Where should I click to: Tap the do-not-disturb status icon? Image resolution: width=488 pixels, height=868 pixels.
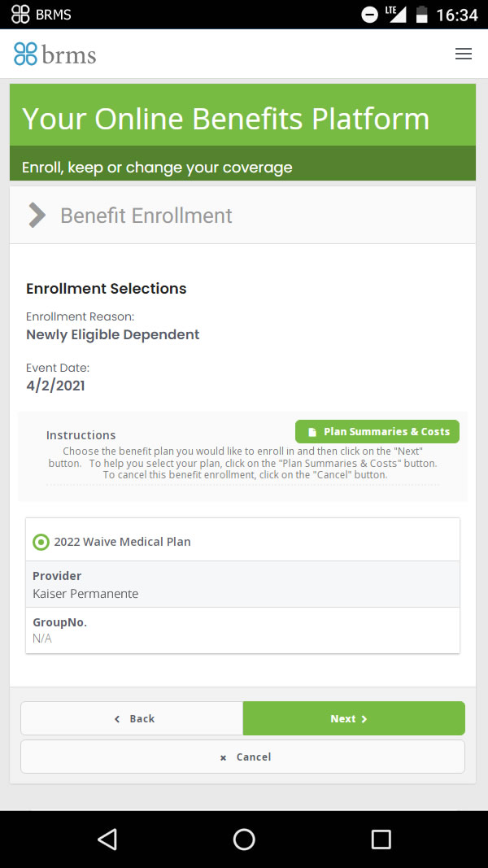point(369,15)
